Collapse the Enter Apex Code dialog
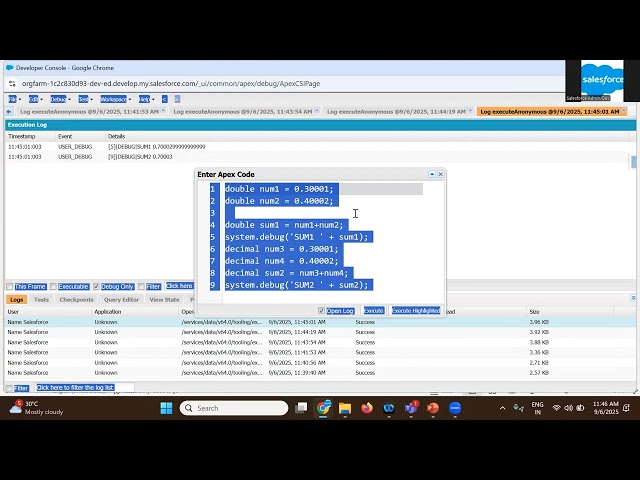The height and width of the screenshot is (480, 640). point(432,174)
